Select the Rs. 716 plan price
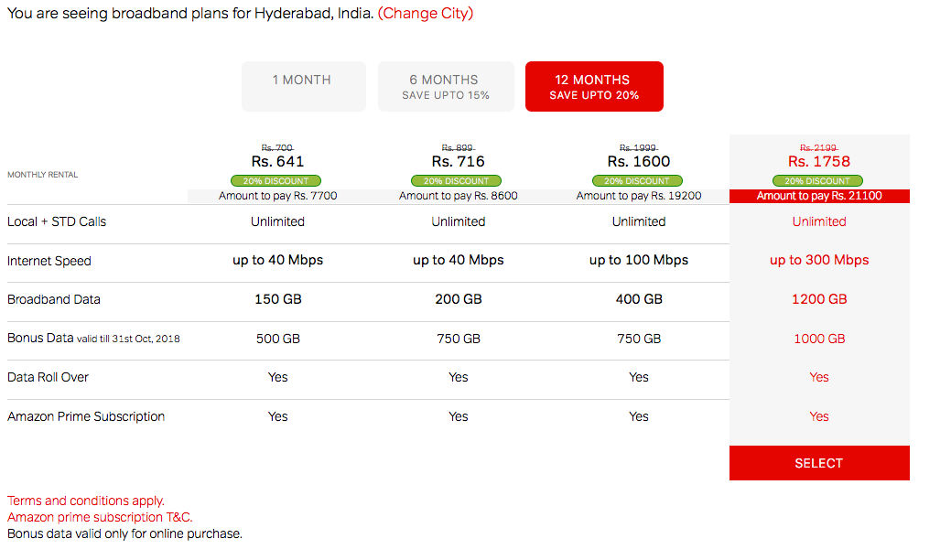Image resolution: width=951 pixels, height=560 pixels. coord(458,161)
